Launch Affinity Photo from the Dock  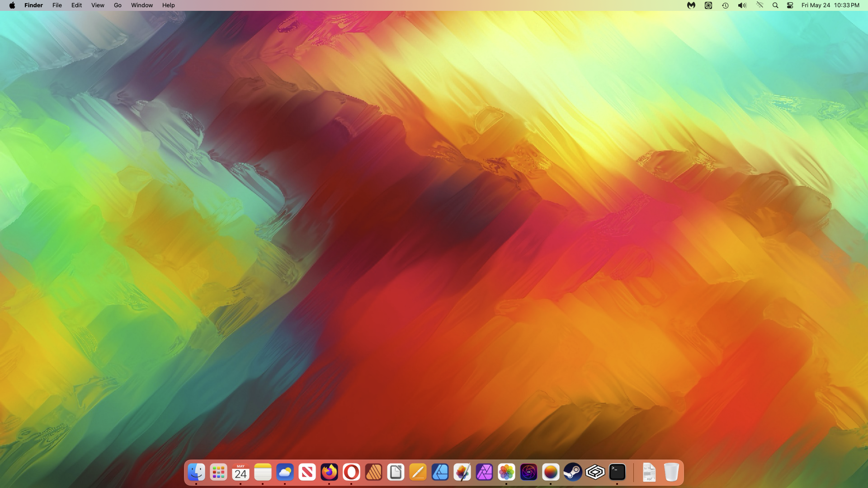pos(484,472)
